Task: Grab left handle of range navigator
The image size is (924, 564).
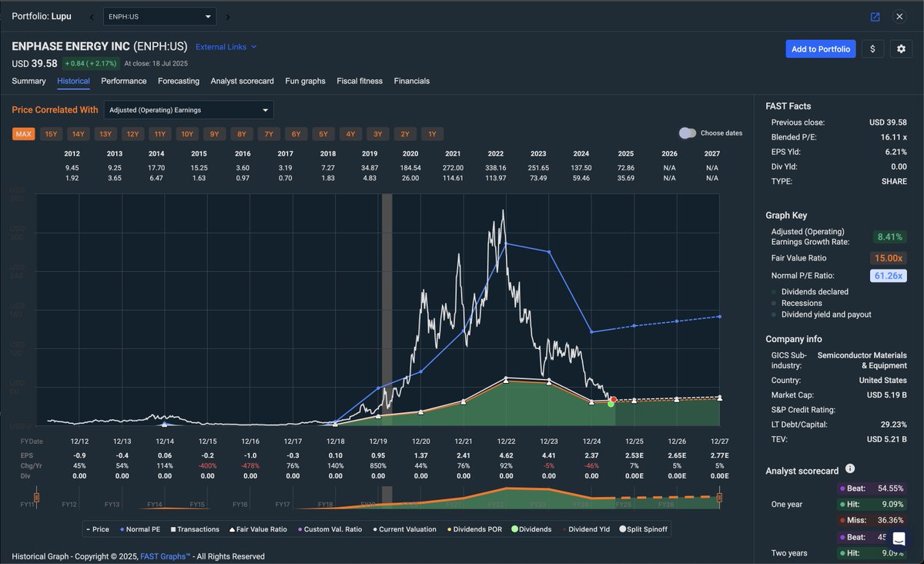Action: pos(35,499)
